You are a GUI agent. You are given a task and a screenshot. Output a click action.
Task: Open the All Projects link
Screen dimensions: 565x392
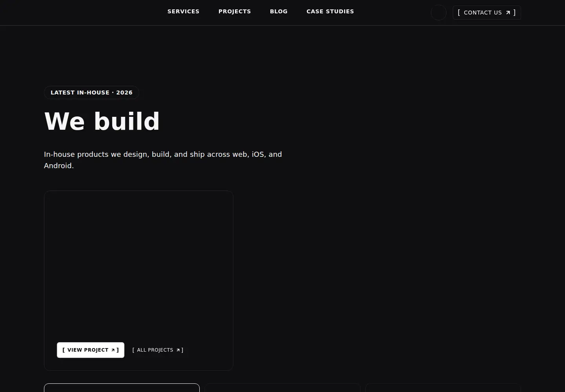point(158,350)
